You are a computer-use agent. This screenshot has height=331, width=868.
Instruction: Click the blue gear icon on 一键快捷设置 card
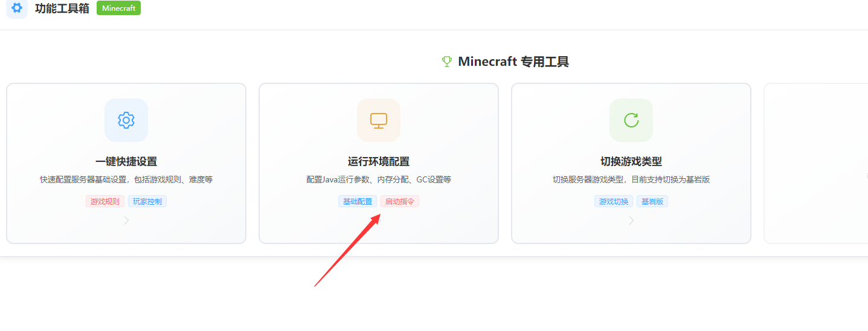click(126, 120)
